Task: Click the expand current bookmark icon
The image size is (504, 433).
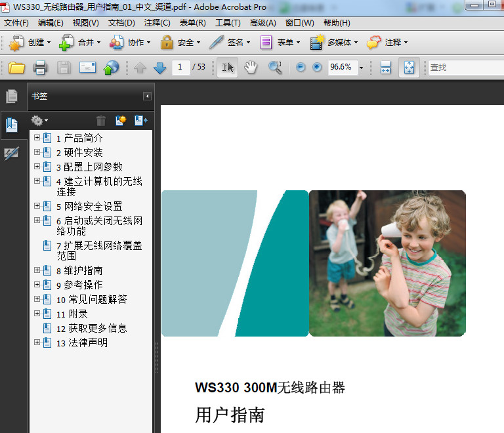Action: click(x=141, y=121)
